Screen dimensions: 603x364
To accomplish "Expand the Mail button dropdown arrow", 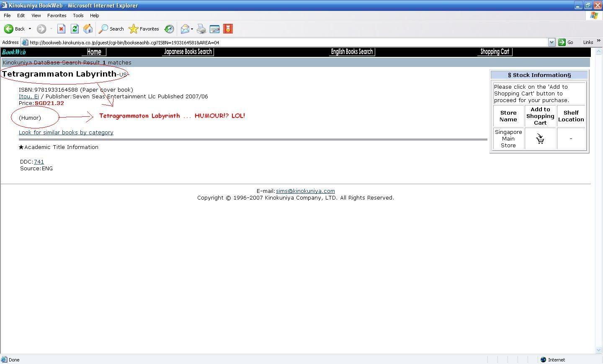I will coord(192,29).
